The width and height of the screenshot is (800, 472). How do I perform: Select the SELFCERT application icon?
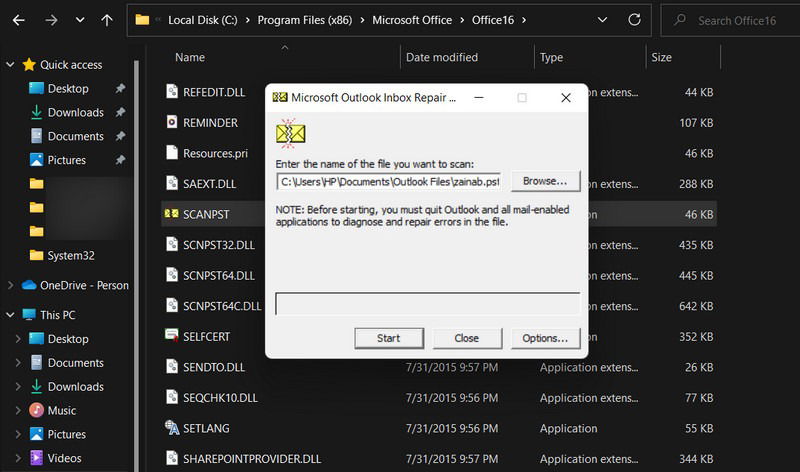click(x=171, y=336)
